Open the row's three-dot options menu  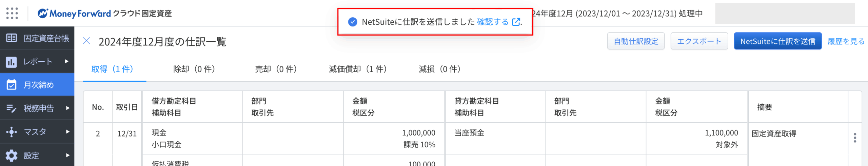[x=855, y=138]
